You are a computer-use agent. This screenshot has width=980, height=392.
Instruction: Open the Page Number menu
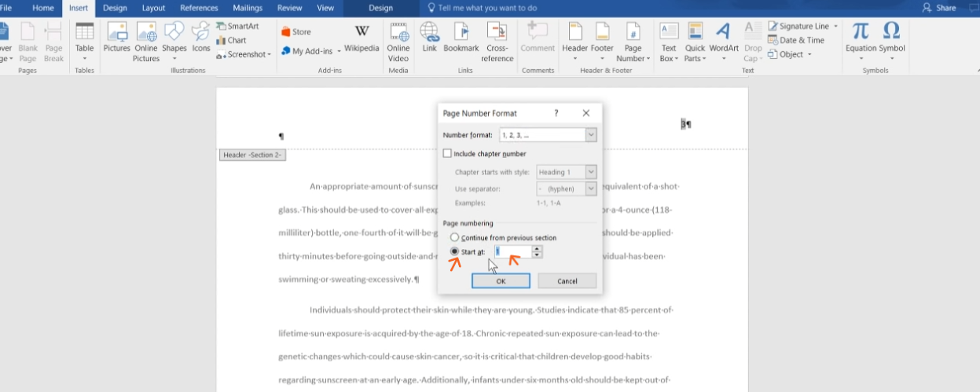(x=633, y=42)
